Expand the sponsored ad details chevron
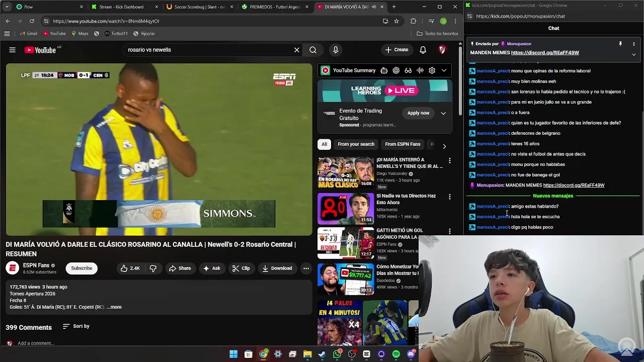 [443, 113]
